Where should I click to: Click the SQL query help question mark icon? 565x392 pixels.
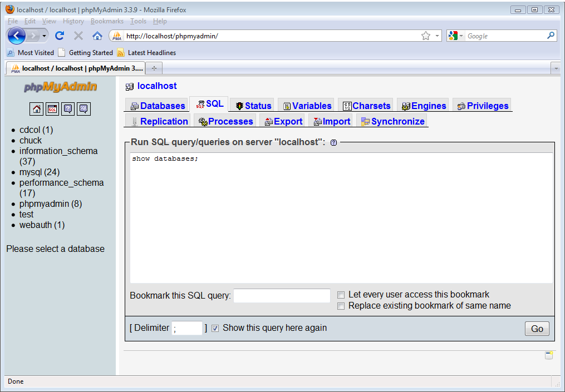(333, 142)
